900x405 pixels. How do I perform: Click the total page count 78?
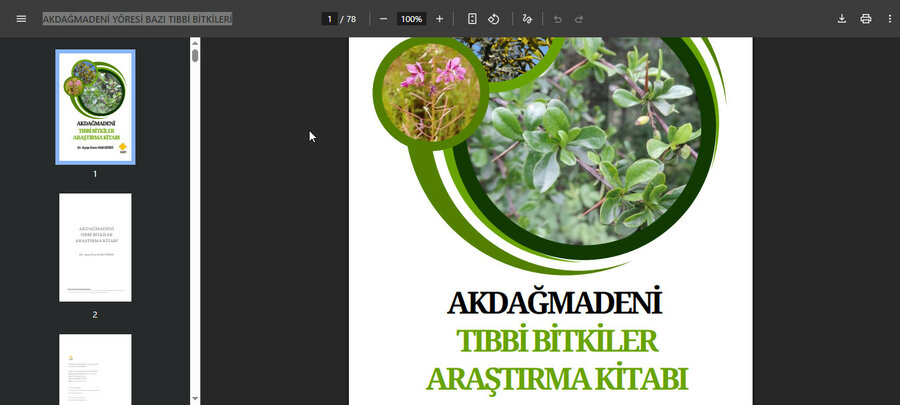coord(351,19)
